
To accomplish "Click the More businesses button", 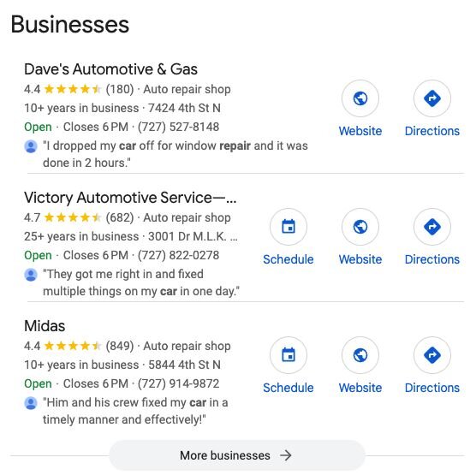I will [237, 455].
